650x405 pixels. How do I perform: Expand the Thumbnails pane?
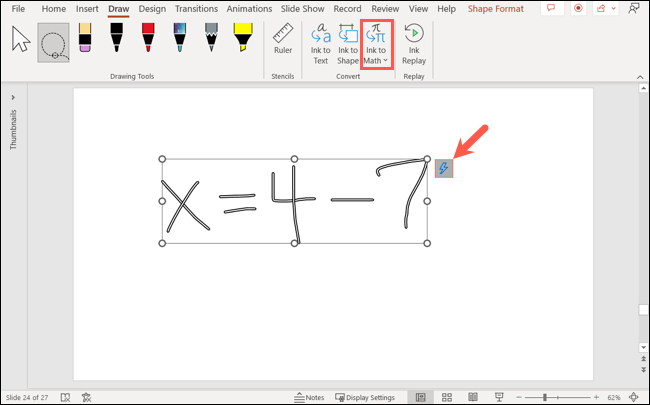coord(13,98)
